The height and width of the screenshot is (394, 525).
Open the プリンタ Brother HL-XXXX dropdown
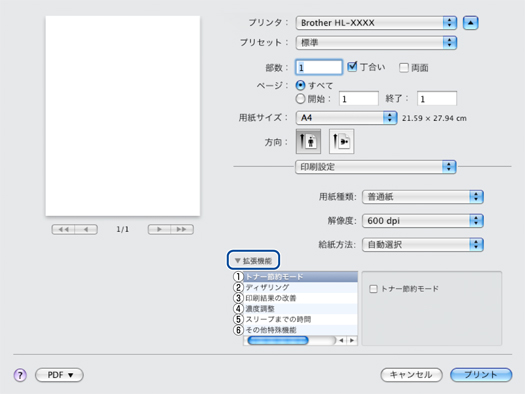click(376, 23)
